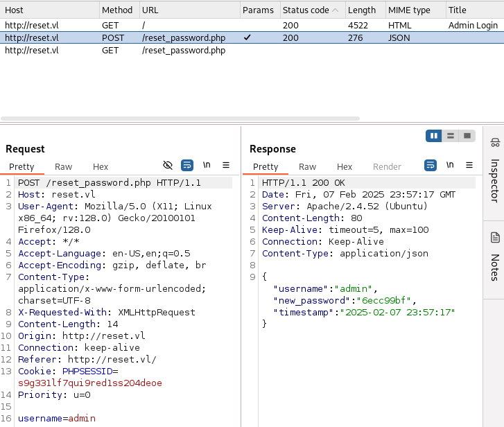Select combined single-view layout icon
This screenshot has width=504, height=427.
pyautogui.click(x=467, y=136)
